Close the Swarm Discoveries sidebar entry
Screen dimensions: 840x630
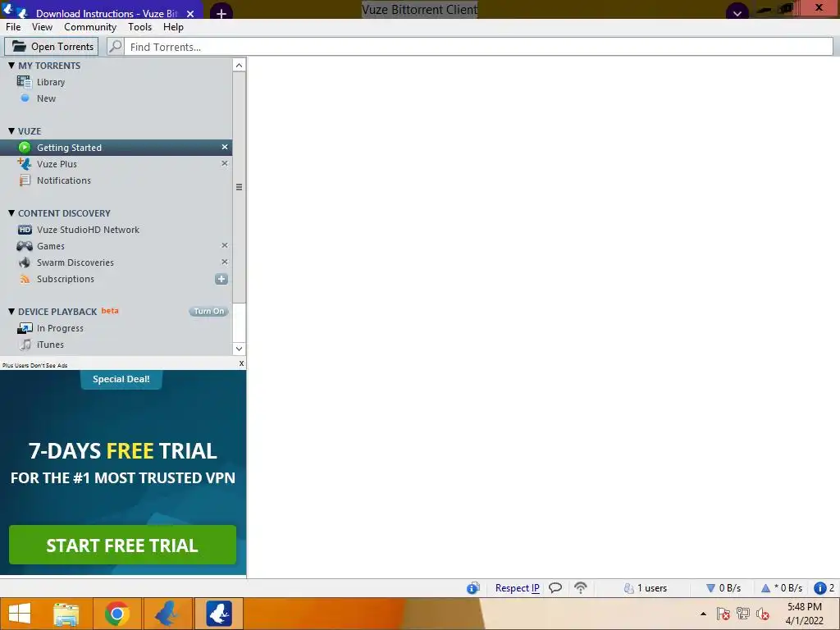[x=225, y=262]
